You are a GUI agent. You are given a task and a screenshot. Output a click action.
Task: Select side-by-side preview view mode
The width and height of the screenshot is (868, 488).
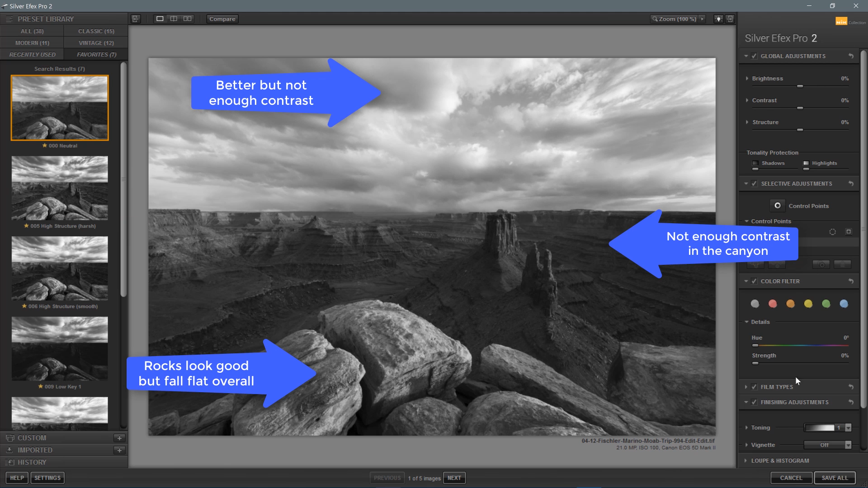click(x=188, y=19)
